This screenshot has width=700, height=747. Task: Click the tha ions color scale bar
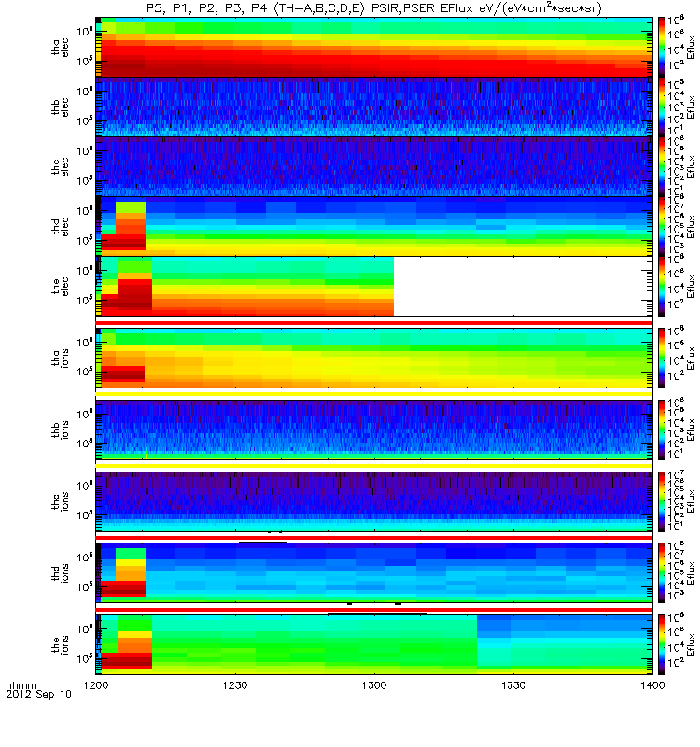point(662,358)
